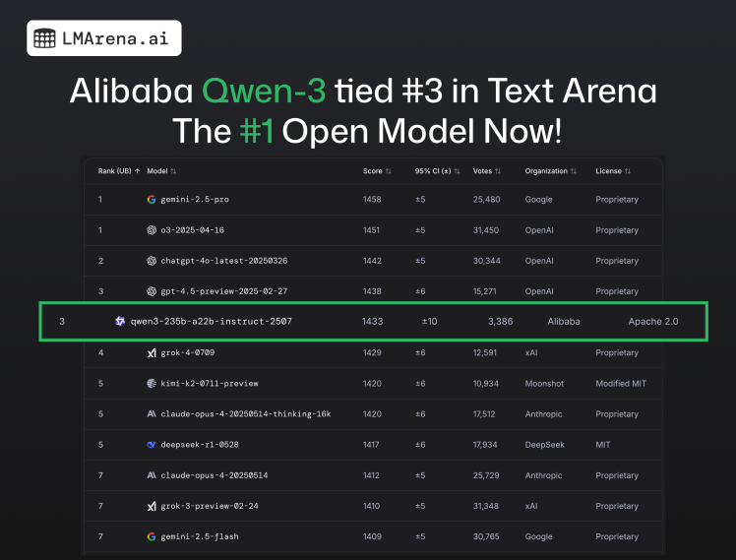This screenshot has height=560, width=736.
Task: Click the Qwen icon in highlighted row
Action: (x=120, y=321)
